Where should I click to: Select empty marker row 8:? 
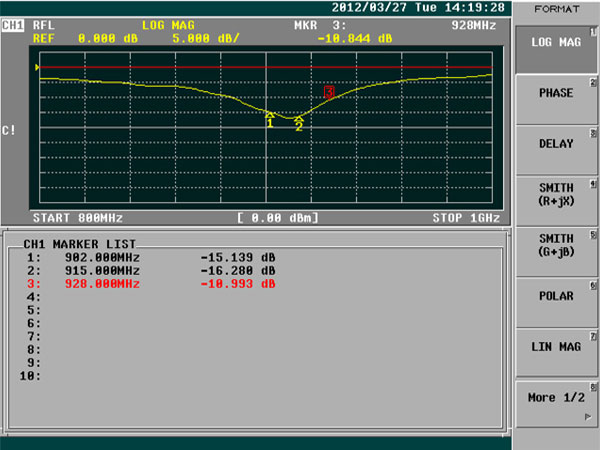(x=34, y=349)
